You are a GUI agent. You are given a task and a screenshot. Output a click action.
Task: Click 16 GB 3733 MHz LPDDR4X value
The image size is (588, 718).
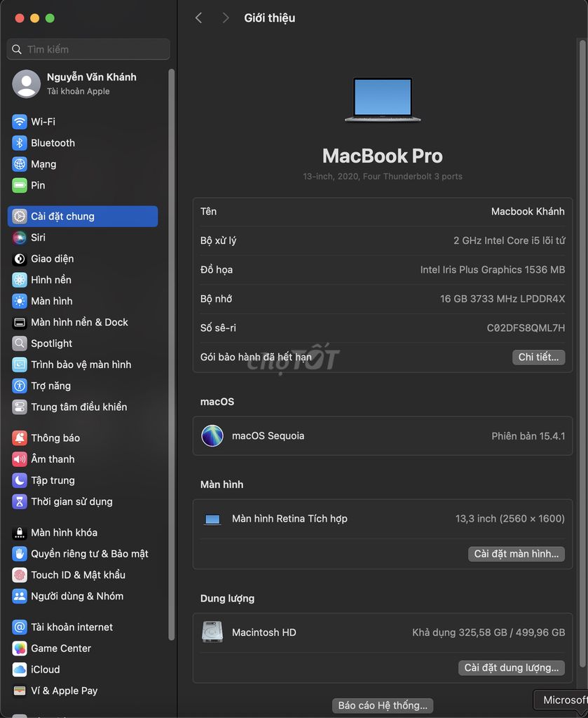[502, 299]
